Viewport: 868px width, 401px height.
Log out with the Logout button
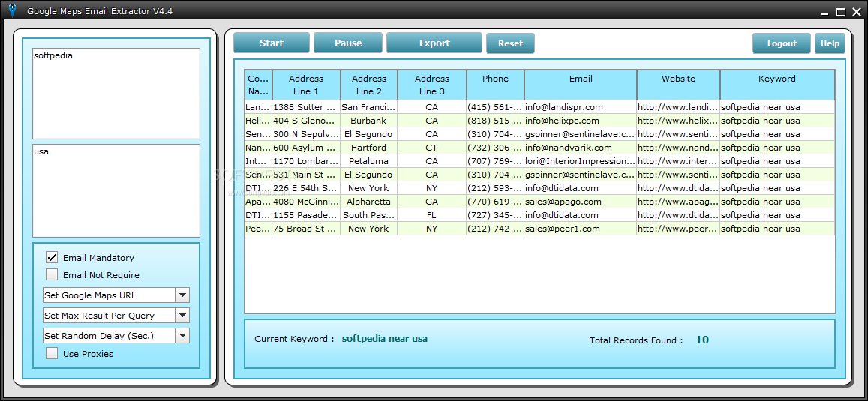[782, 43]
